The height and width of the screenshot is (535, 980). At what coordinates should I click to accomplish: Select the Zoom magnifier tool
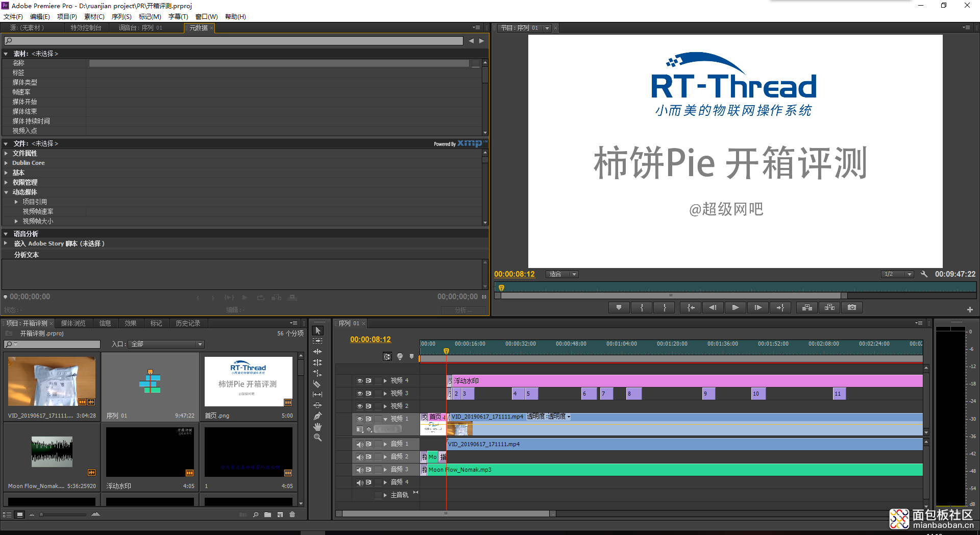tap(317, 437)
